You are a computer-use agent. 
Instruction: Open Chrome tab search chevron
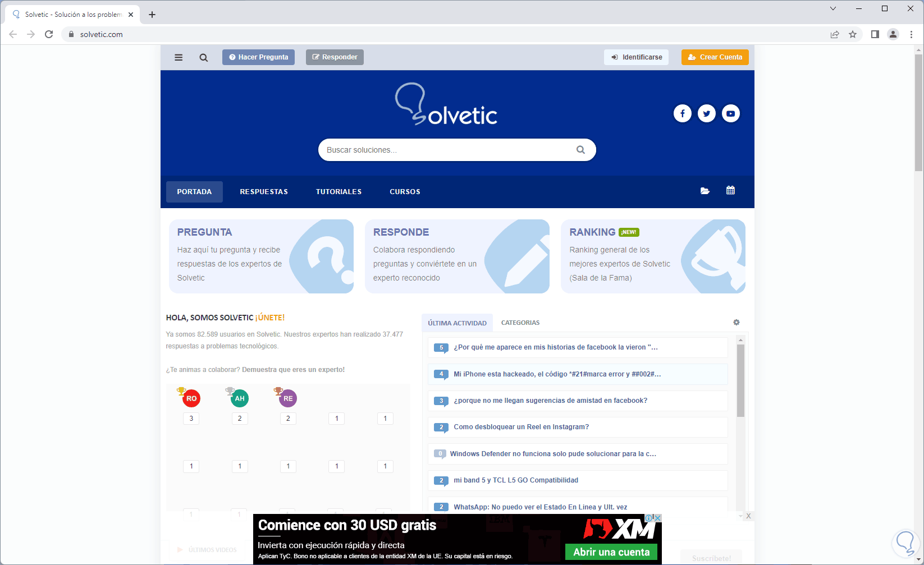coord(833,8)
